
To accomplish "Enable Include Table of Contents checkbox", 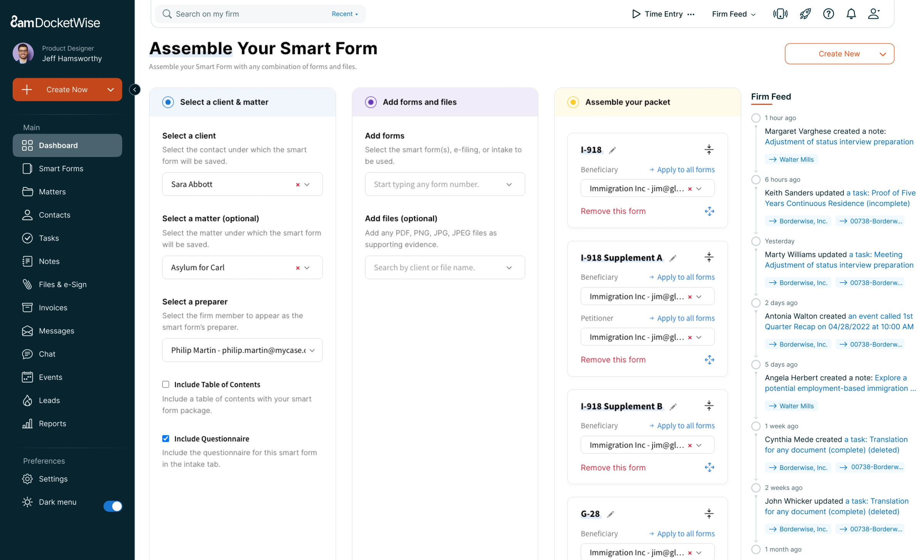I will 166,384.
